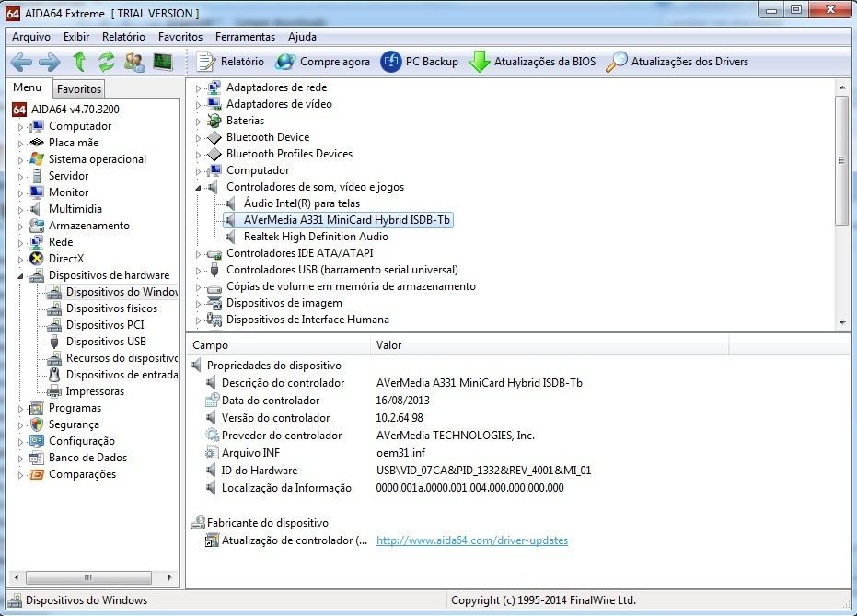Open the aida64.com driver-updates link
The width and height of the screenshot is (857, 616).
pyautogui.click(x=472, y=540)
